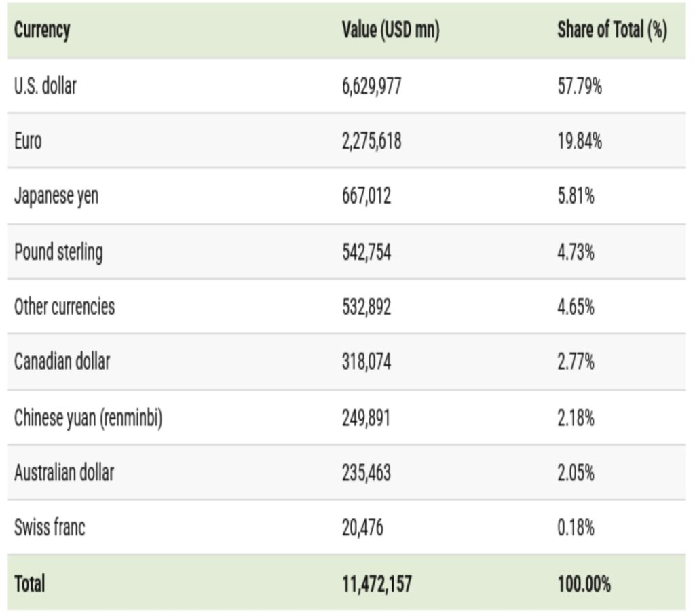Click the Total row label

pyautogui.click(x=29, y=583)
